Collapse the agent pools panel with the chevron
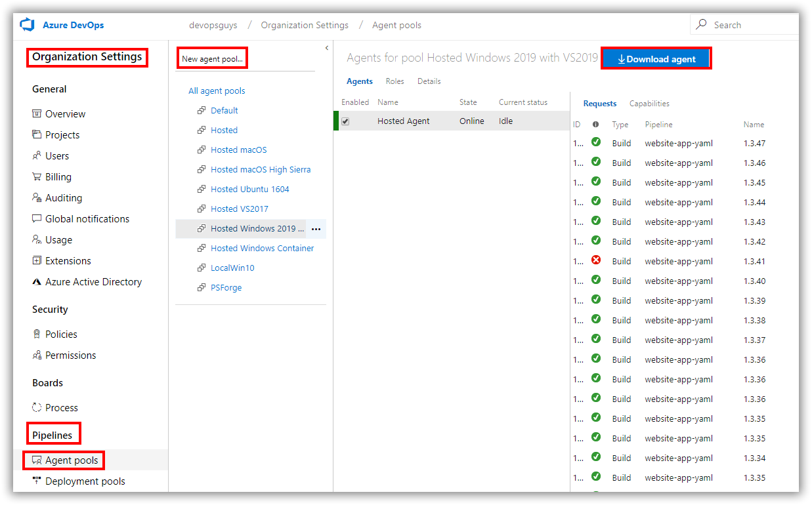 pyautogui.click(x=327, y=47)
